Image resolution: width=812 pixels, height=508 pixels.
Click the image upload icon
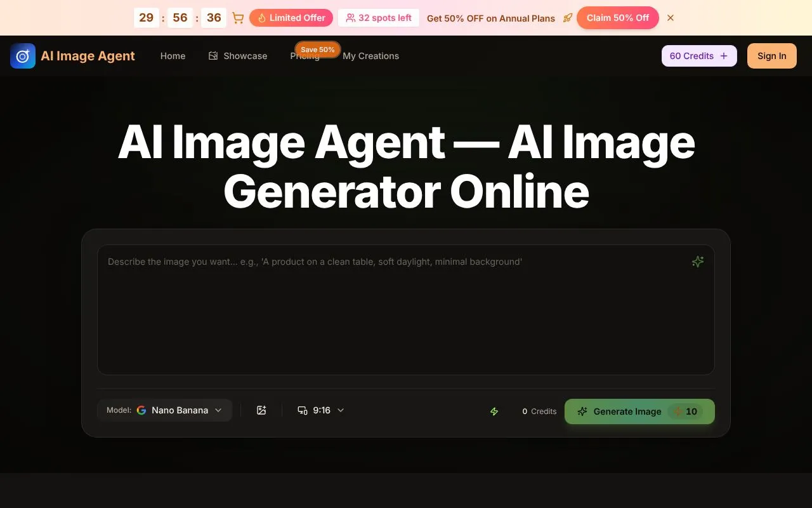click(261, 410)
